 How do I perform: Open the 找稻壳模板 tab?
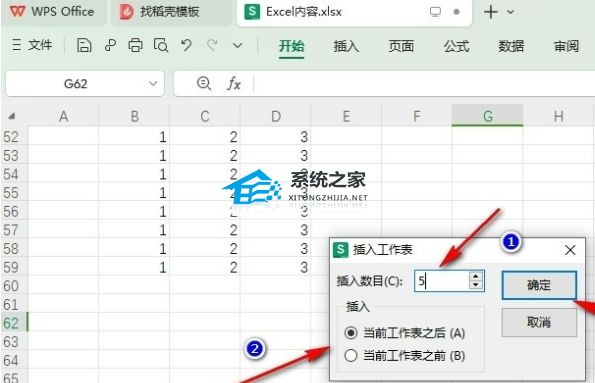pyautogui.click(x=171, y=12)
